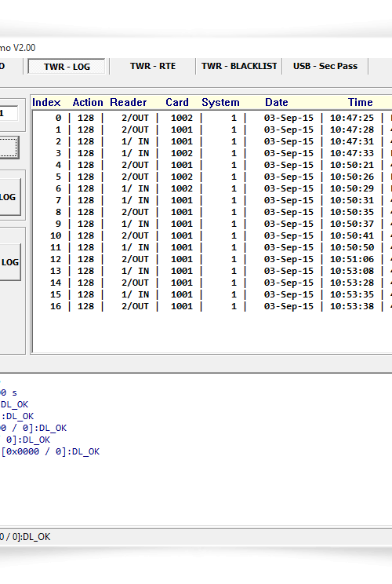The image size is (392, 584).
Task: Click Card 1002 in index 0 row
Action: 182,118
